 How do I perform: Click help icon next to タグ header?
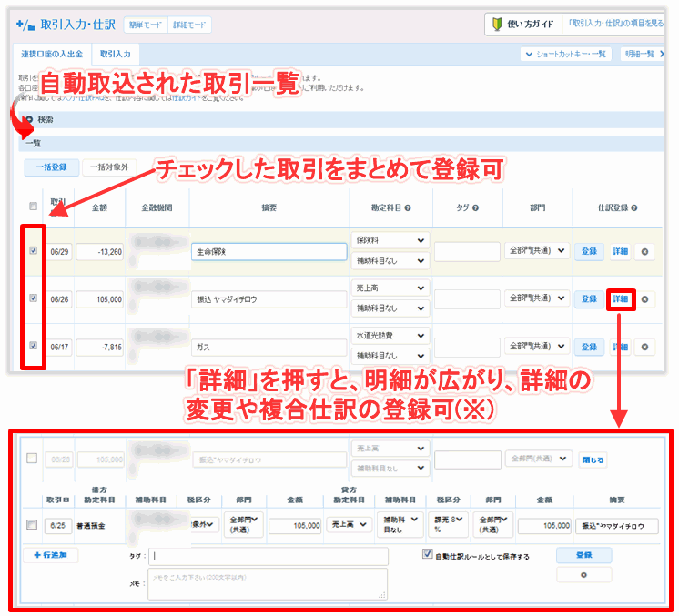(x=475, y=208)
